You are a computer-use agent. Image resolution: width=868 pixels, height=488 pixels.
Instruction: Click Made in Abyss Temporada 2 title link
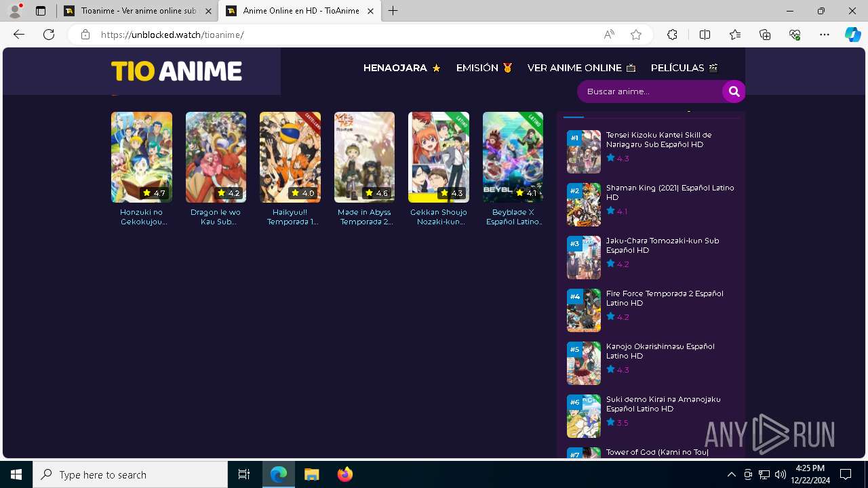[364, 217]
